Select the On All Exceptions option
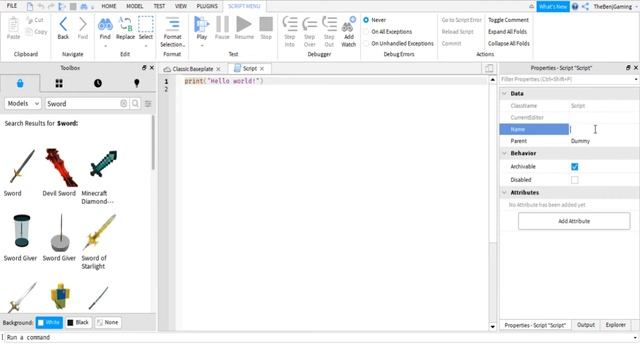640x360 pixels. 366,31
